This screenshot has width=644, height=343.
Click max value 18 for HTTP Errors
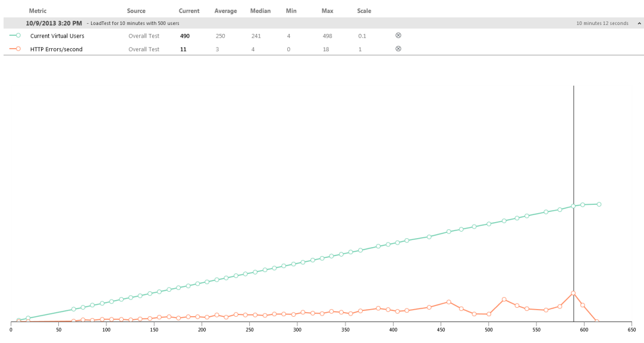(x=326, y=49)
